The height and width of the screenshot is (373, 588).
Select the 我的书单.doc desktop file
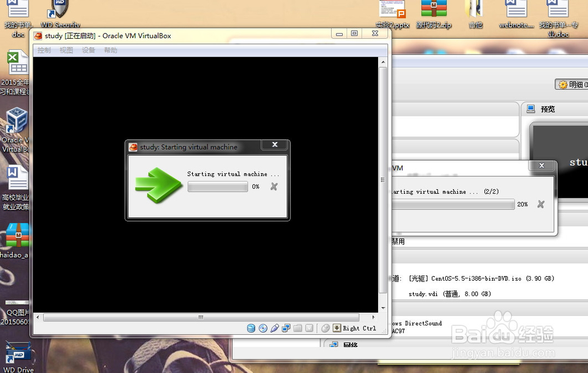tap(18, 19)
